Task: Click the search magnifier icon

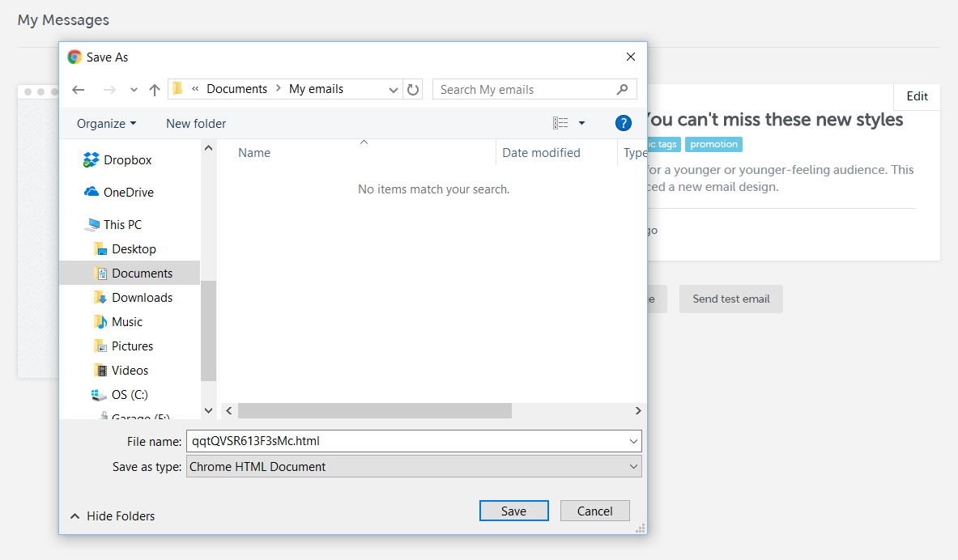Action: [623, 89]
